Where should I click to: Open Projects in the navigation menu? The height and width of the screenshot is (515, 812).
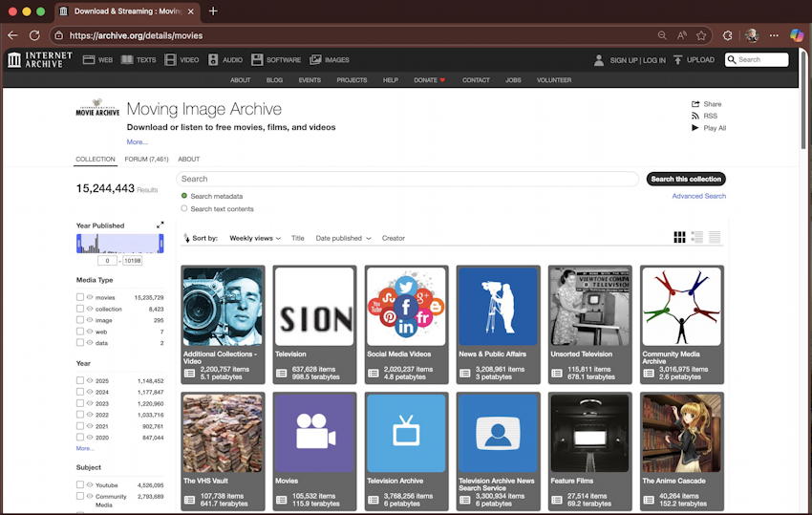click(352, 80)
